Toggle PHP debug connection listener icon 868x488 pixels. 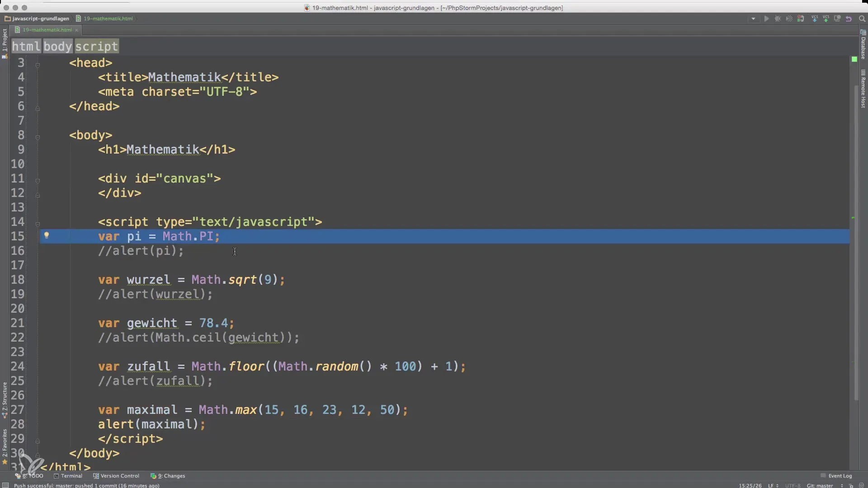coord(801,19)
